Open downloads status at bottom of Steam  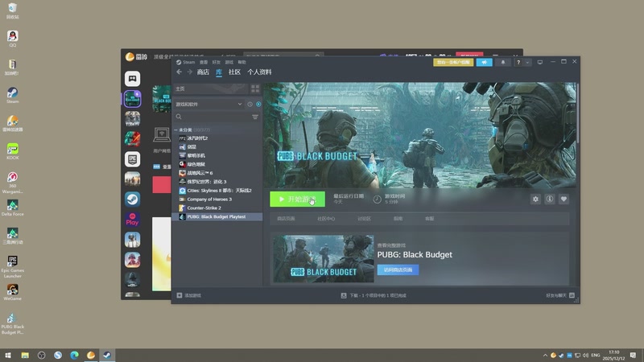(374, 295)
